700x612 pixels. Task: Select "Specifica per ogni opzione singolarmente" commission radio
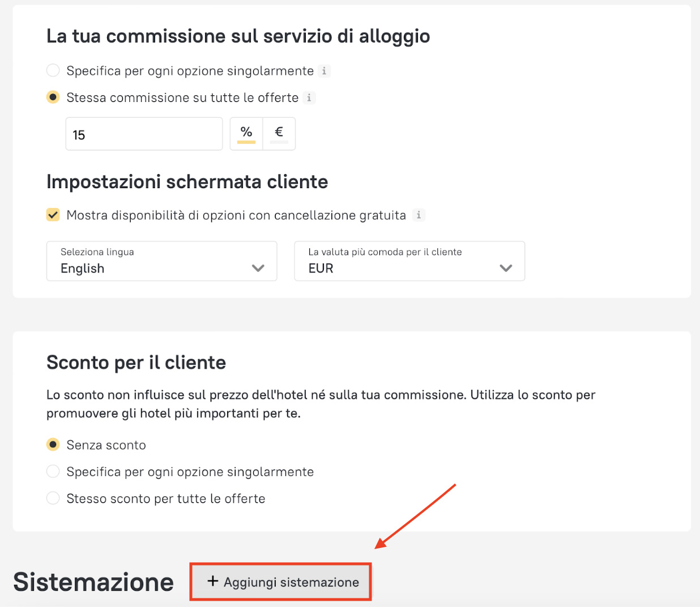pos(53,70)
